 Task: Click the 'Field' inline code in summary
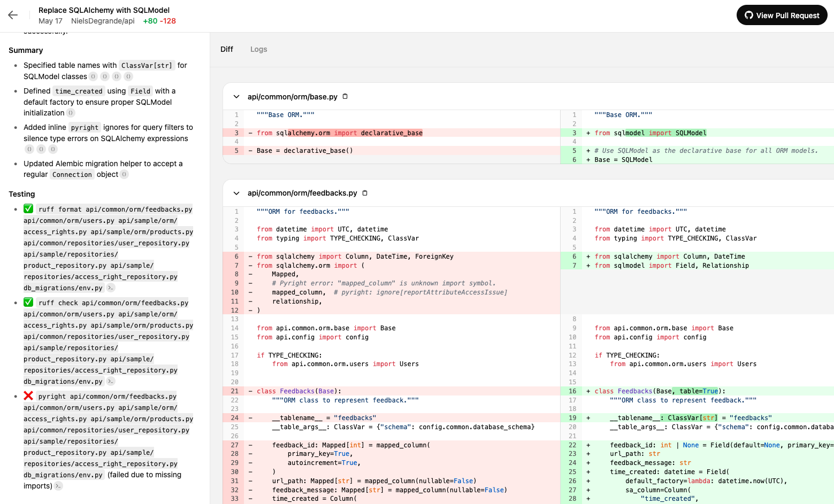(141, 91)
